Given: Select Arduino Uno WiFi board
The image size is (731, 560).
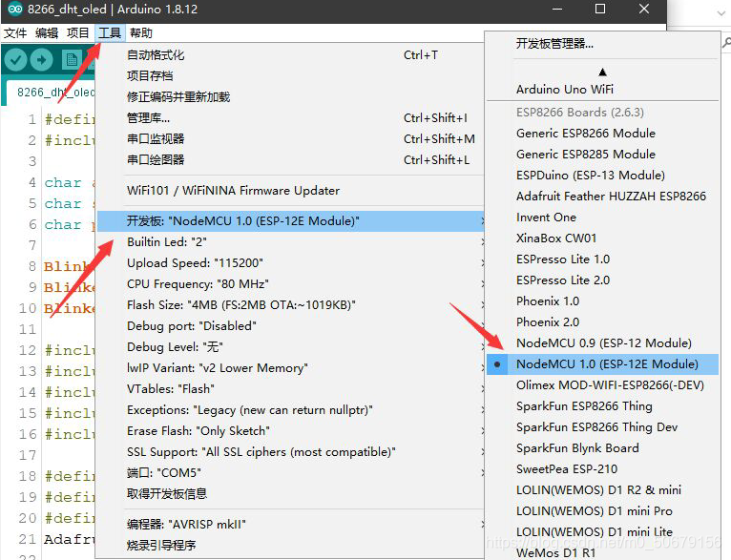Looking at the screenshot, I should point(602,90).
